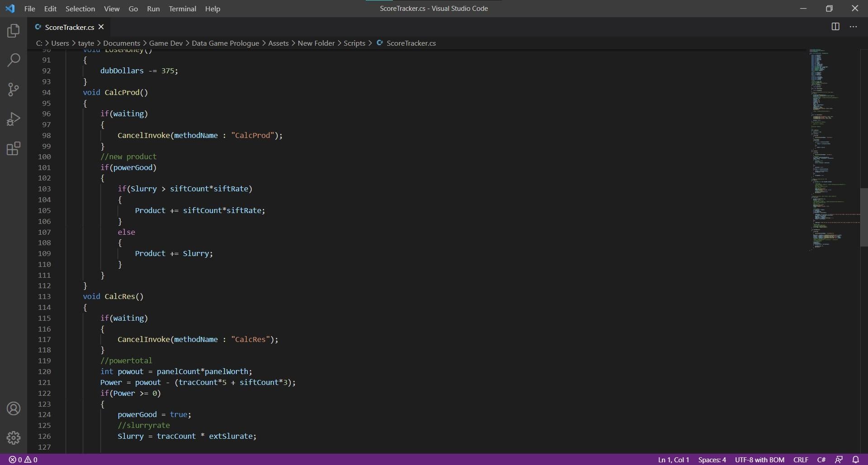Viewport: 868px width, 465px height.
Task: Open notifications bell in status bar
Action: pyautogui.click(x=856, y=460)
